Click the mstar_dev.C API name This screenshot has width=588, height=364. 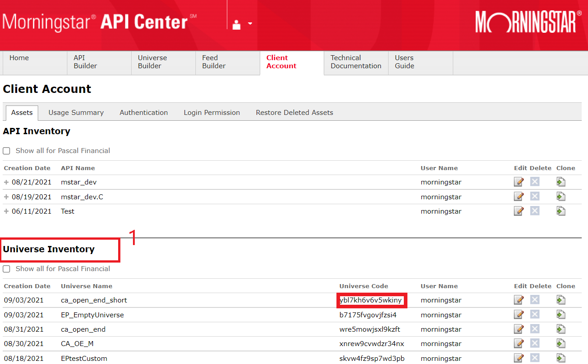pyautogui.click(x=82, y=197)
